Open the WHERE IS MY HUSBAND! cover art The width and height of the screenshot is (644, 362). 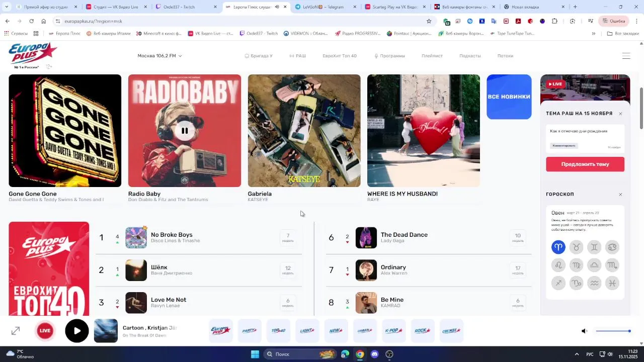coord(424,131)
